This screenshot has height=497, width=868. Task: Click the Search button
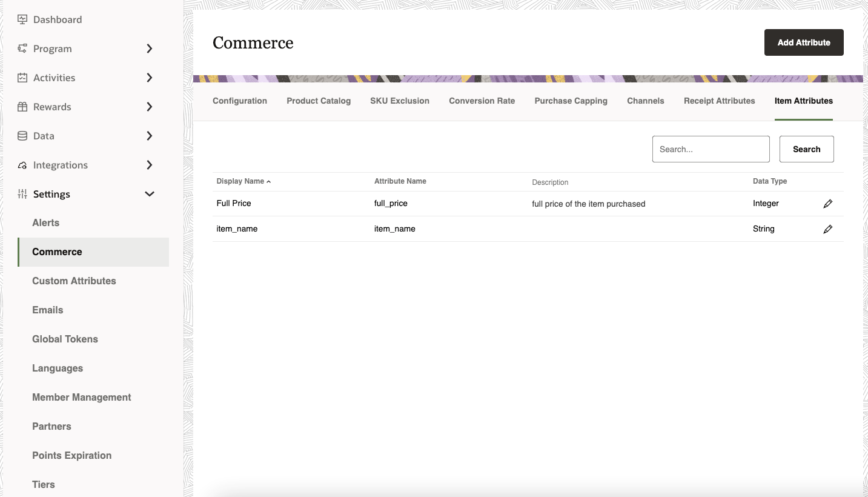[806, 149]
